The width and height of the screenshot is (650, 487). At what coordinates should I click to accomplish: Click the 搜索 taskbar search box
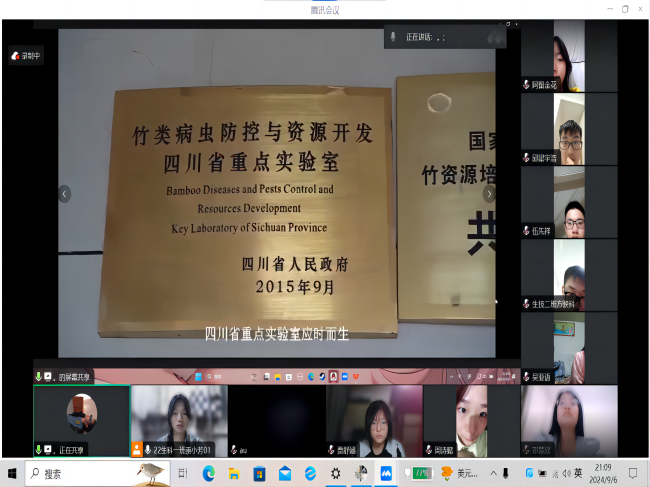pyautogui.click(x=98, y=473)
